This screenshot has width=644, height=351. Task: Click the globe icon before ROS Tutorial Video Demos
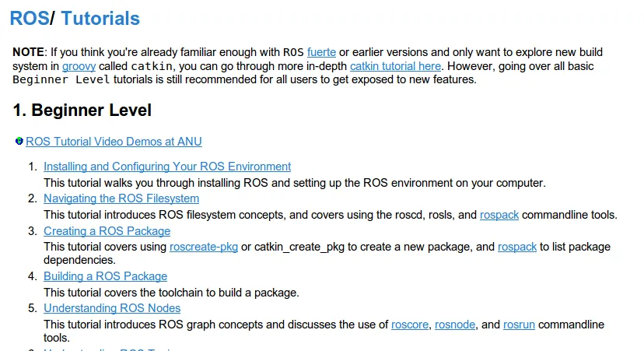19,141
